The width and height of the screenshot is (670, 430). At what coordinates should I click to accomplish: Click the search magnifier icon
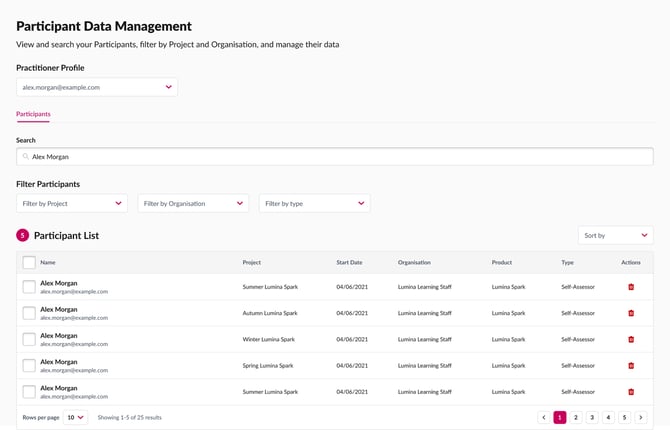coord(26,156)
